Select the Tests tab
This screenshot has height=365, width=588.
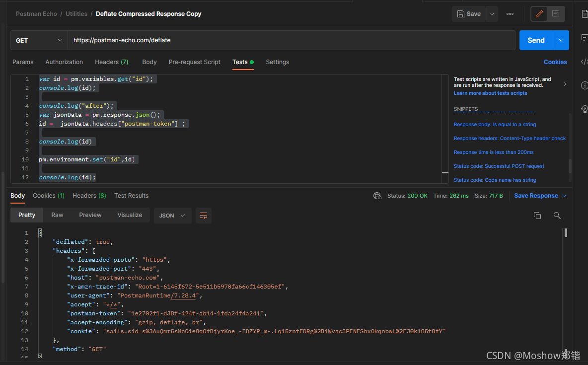(x=243, y=62)
